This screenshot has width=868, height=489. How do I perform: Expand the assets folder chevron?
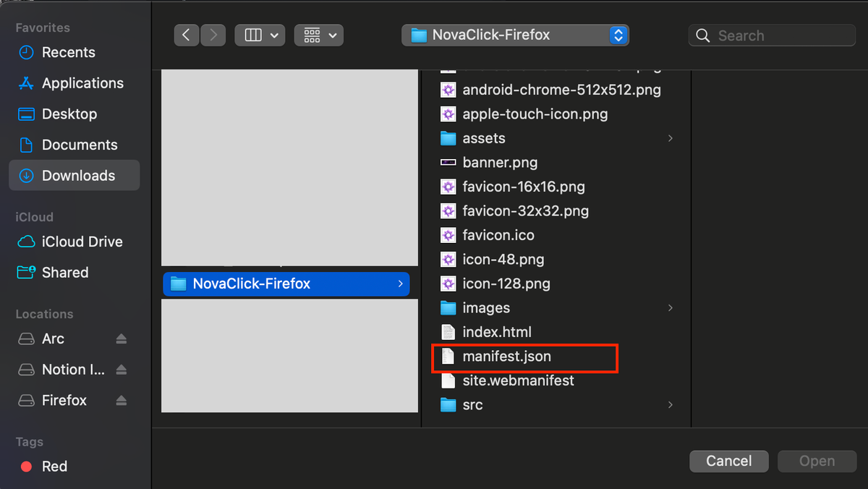[671, 138]
